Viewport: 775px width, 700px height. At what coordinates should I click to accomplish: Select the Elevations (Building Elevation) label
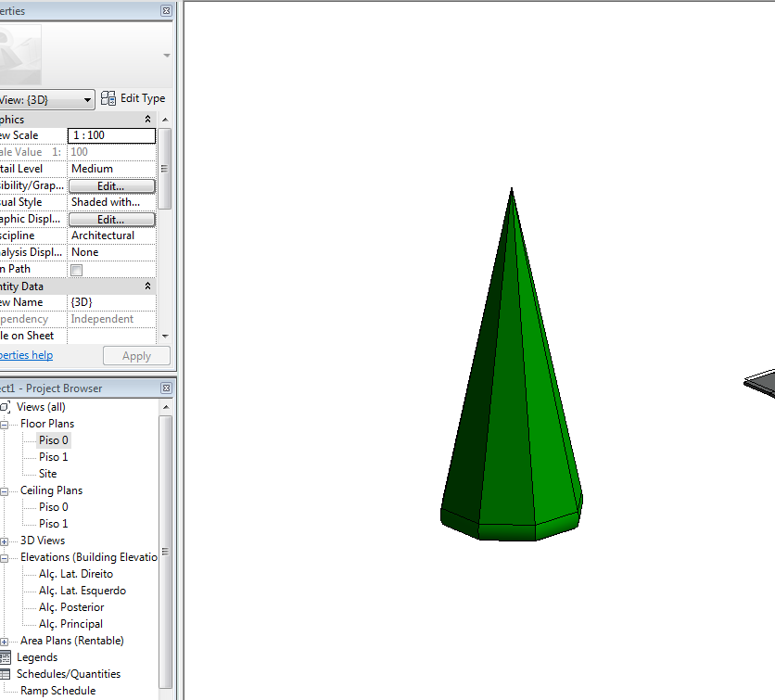pyautogui.click(x=89, y=557)
